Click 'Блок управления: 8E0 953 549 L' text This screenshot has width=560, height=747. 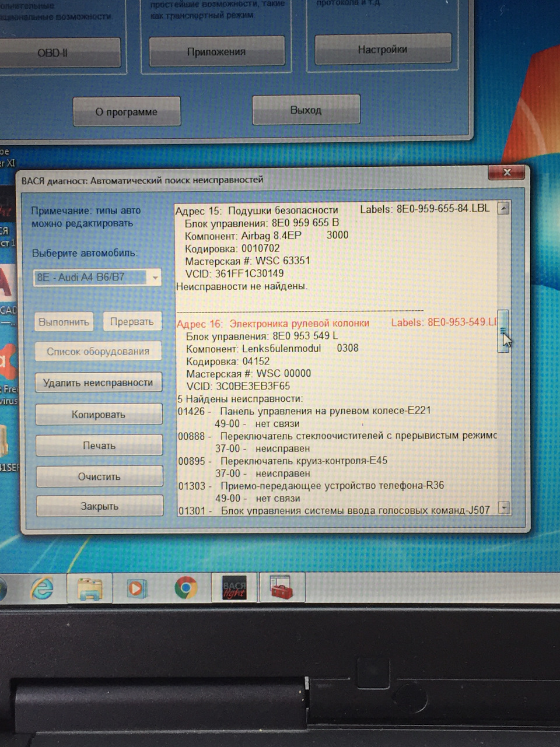[262, 336]
